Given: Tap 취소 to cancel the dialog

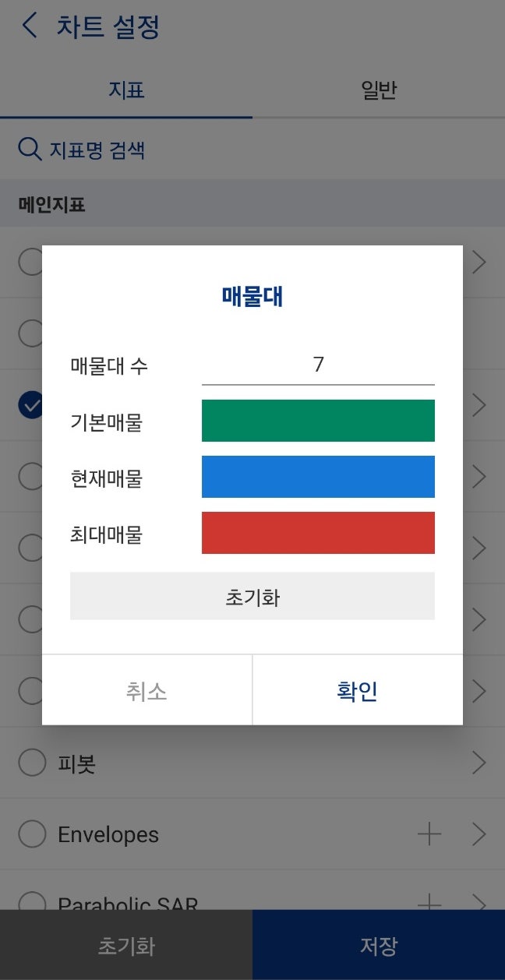Looking at the screenshot, I should coord(147,690).
